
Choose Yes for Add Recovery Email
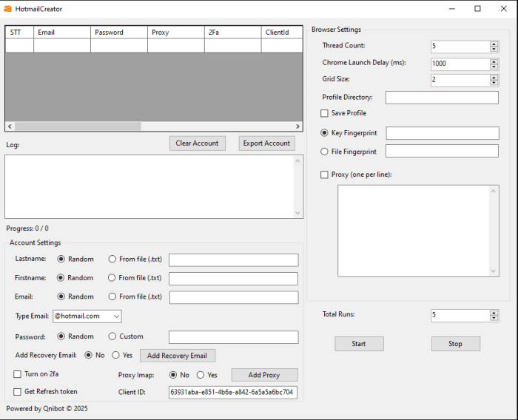115,355
